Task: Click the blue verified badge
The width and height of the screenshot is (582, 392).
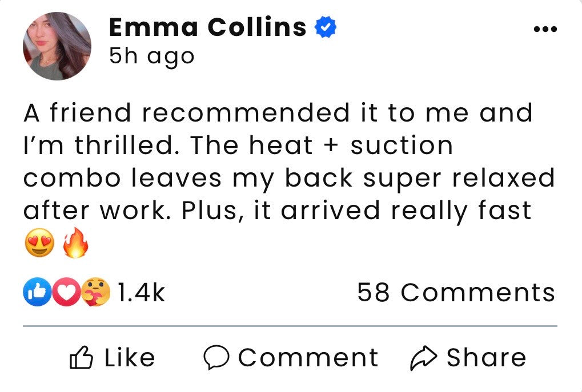Action: coord(326,27)
